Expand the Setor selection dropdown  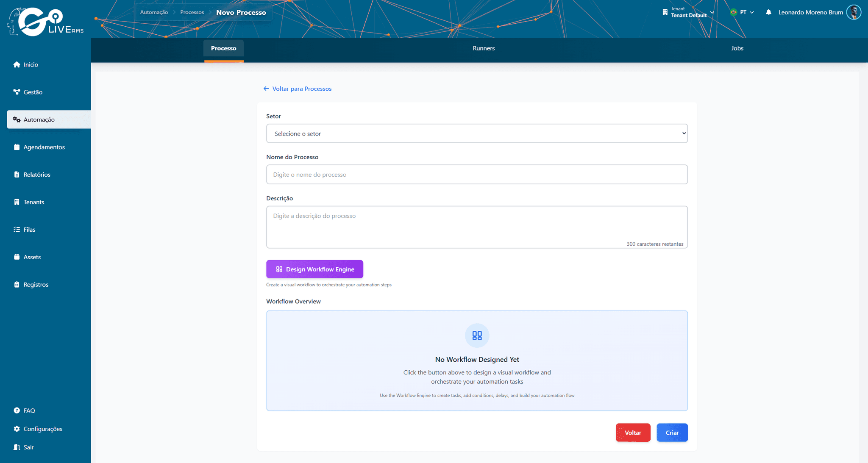pos(477,133)
